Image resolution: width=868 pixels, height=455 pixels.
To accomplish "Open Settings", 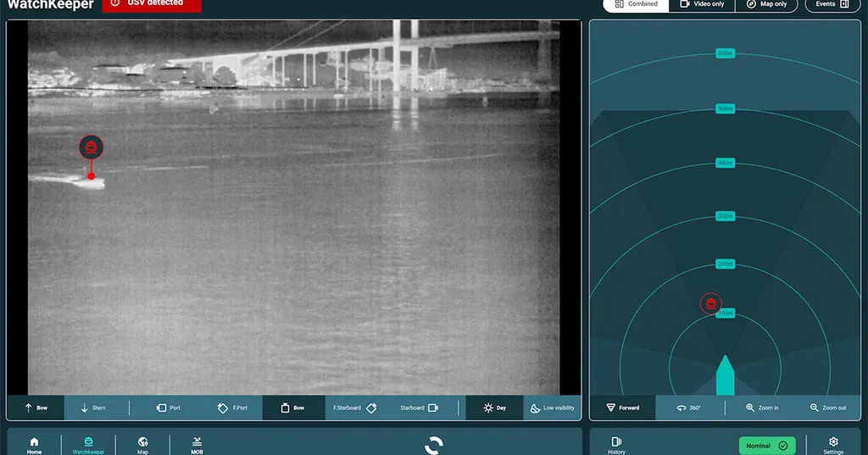I will (x=833, y=445).
